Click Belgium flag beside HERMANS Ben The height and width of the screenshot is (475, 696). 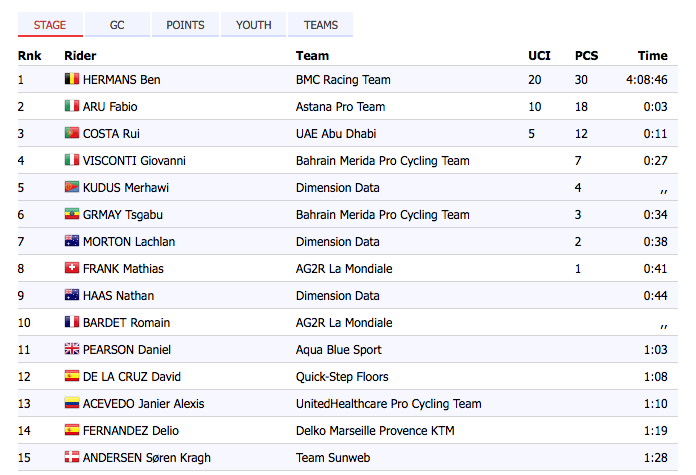[71, 79]
